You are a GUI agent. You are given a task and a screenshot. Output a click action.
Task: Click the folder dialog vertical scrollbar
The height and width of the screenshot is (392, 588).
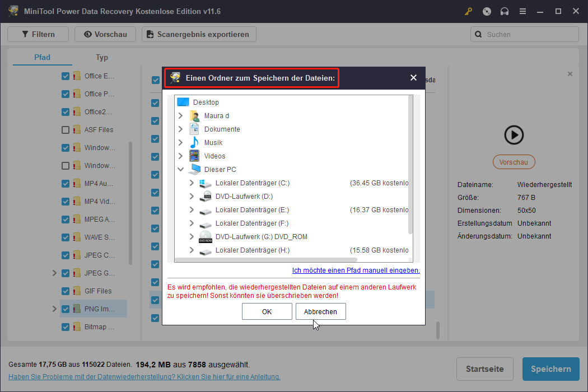pyautogui.click(x=410, y=165)
